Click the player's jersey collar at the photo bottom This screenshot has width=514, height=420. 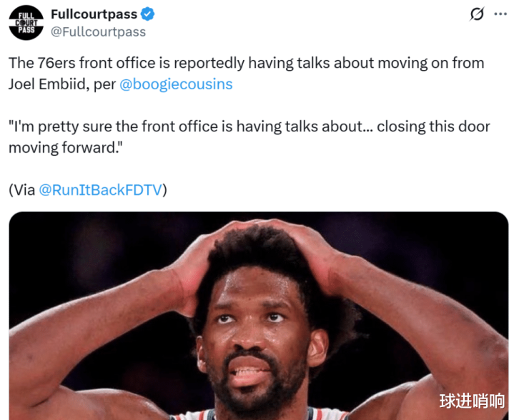point(259,414)
